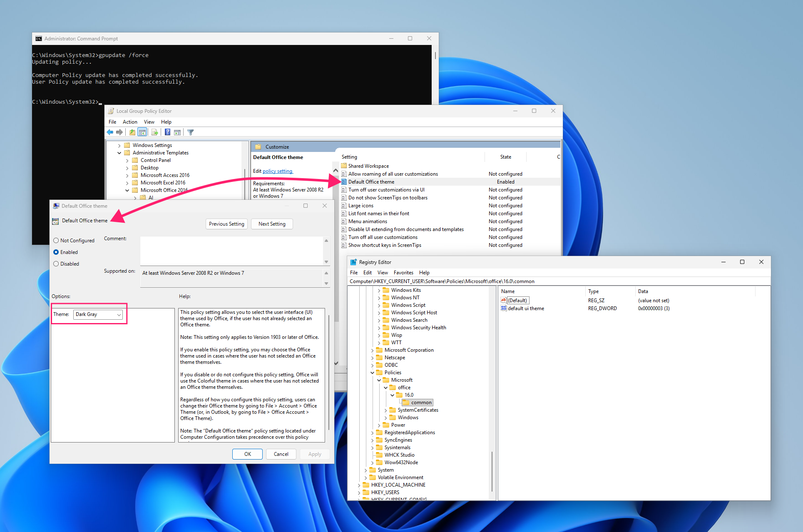Expand SystemCertificates registry key
803x532 pixels.
pyautogui.click(x=386, y=410)
